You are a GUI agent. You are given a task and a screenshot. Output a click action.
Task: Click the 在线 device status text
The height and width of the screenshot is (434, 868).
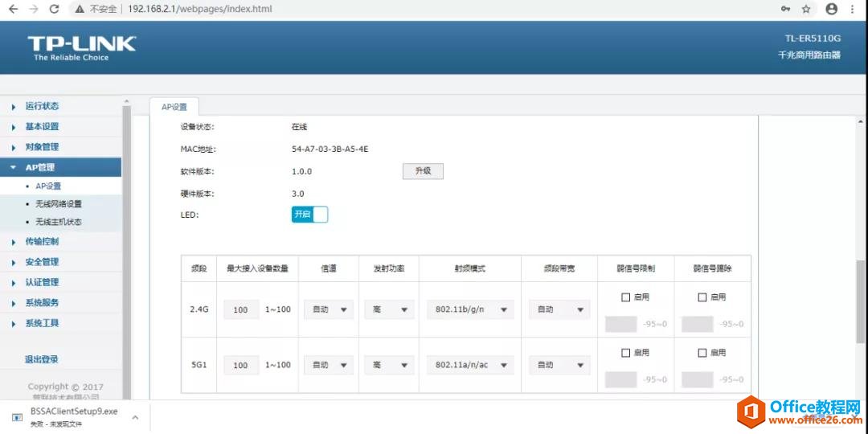(x=299, y=127)
